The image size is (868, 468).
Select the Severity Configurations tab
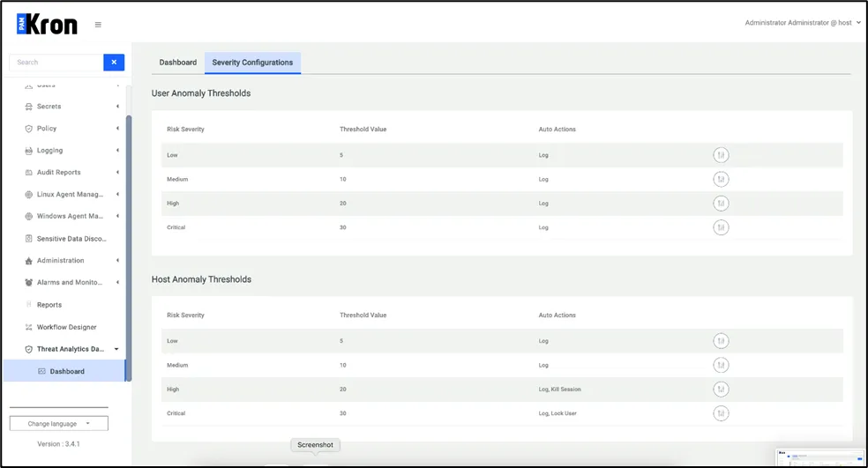point(252,63)
